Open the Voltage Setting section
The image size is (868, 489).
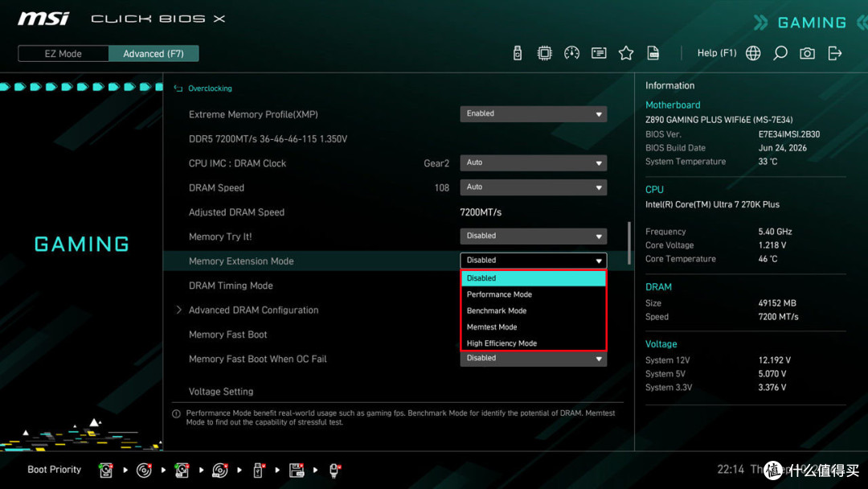click(x=221, y=392)
